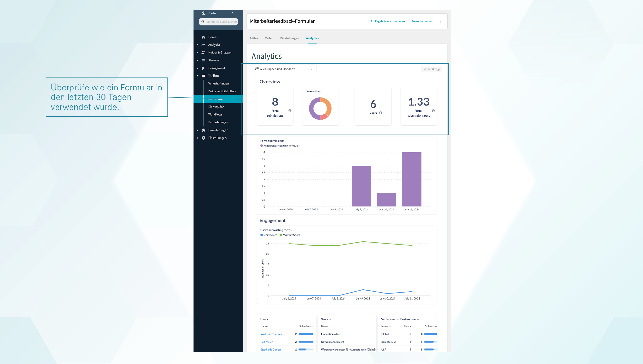This screenshot has height=364, width=643.
Task: Switch to the Editor tab
Action: click(254, 38)
